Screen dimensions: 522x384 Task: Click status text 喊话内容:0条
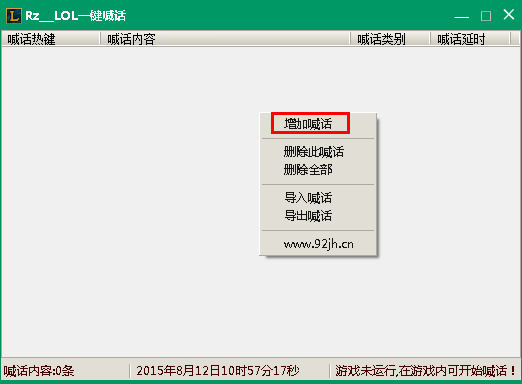[x=39, y=371]
